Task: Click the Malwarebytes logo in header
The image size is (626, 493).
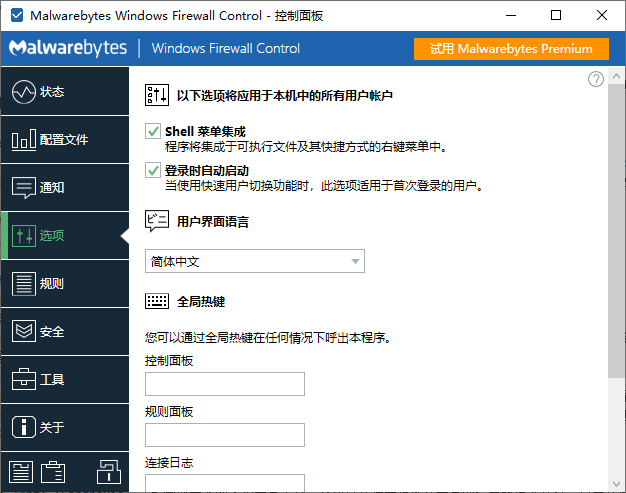Action: (x=68, y=48)
